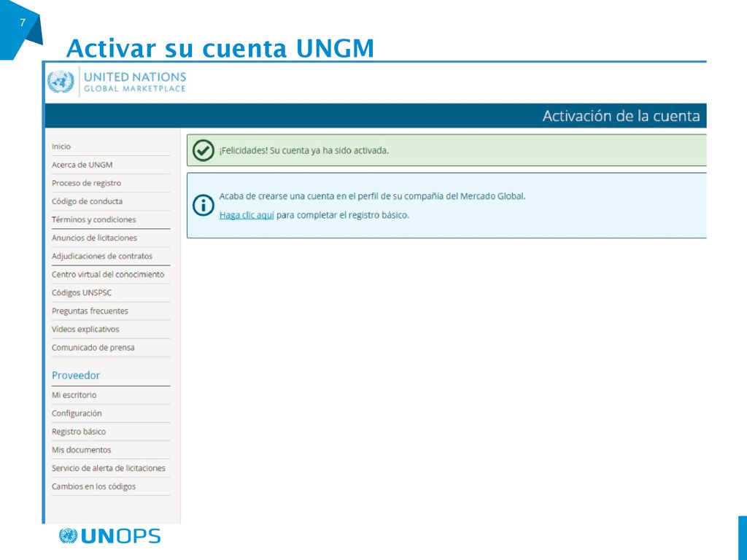The height and width of the screenshot is (560, 747).
Task: Click 'Acaba de crearse una cuenta' message
Action: pyautogui.click(x=372, y=196)
